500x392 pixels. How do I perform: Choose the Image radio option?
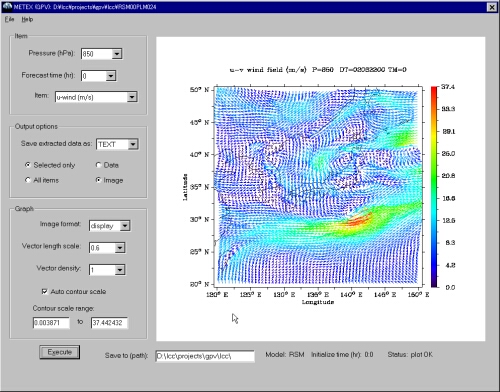[98, 180]
